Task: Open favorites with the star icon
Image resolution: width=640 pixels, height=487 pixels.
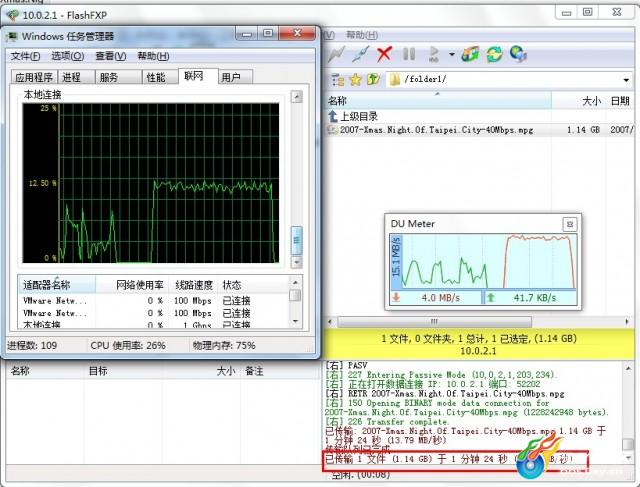Action: [356, 80]
